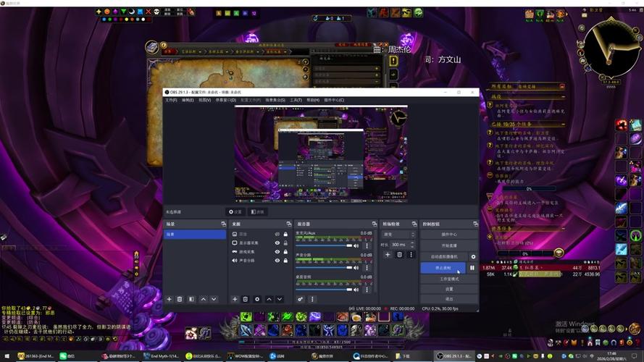Delete the selected scene using Scenes panel trash icon
This screenshot has height=362, width=644.
180,299
